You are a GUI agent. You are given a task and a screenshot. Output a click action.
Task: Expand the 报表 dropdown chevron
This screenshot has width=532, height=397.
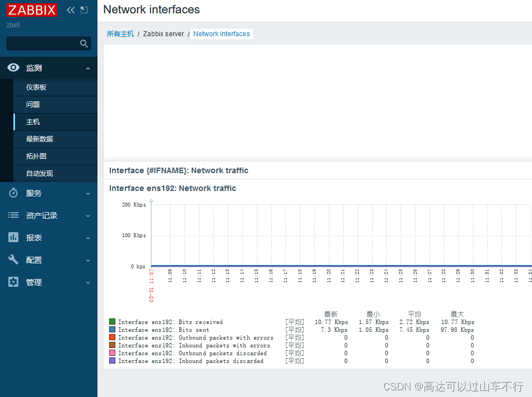(87, 238)
